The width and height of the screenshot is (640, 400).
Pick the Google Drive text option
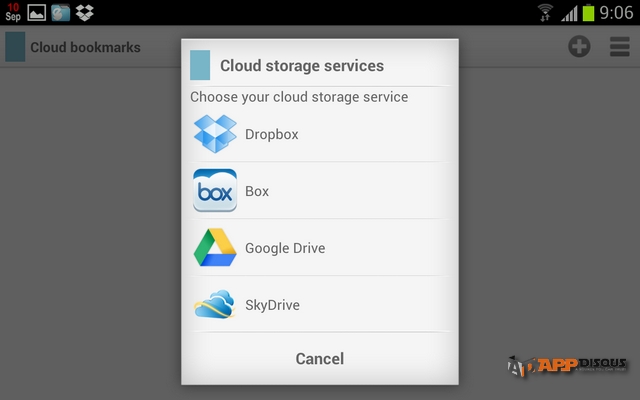point(285,248)
